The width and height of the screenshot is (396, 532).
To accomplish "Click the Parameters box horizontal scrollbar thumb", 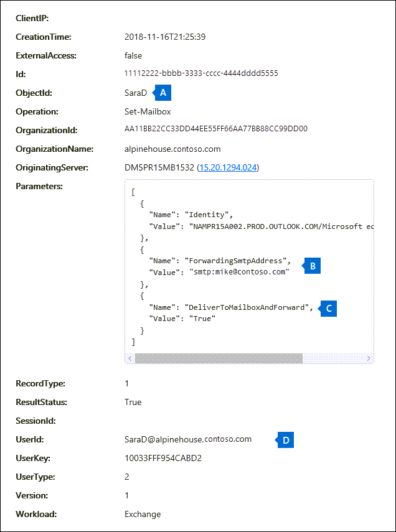I will [219, 358].
